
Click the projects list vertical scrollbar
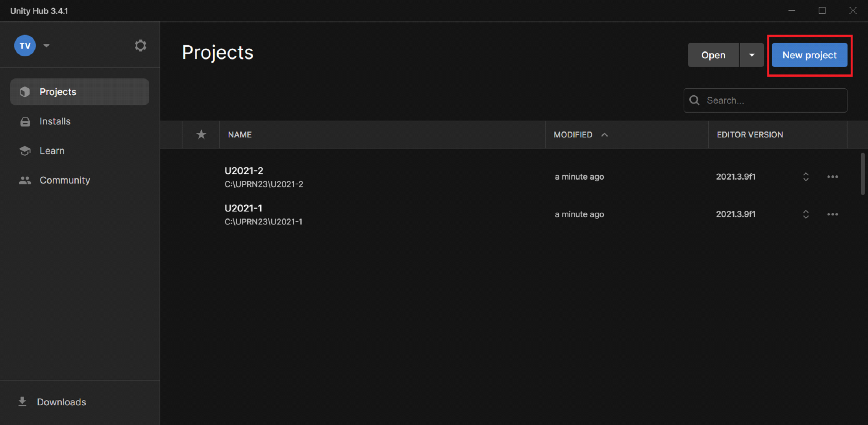(x=862, y=174)
